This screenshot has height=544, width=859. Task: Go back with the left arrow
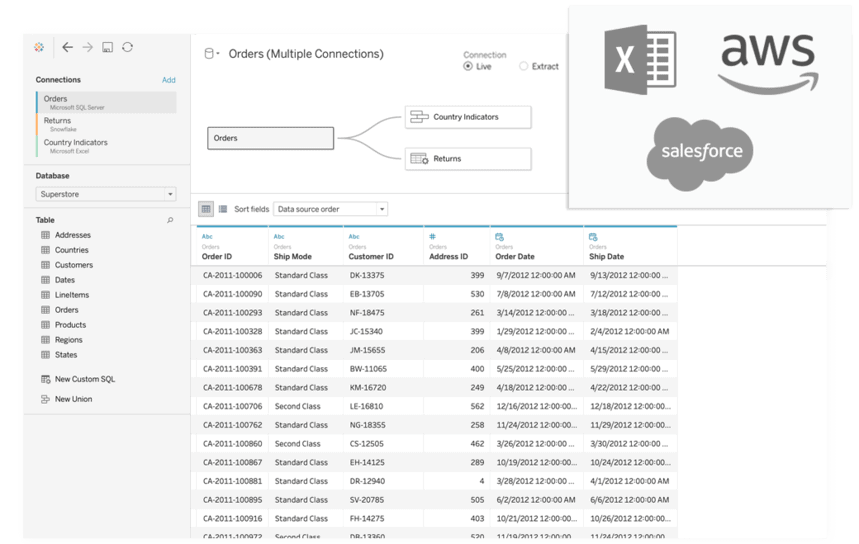point(67,47)
